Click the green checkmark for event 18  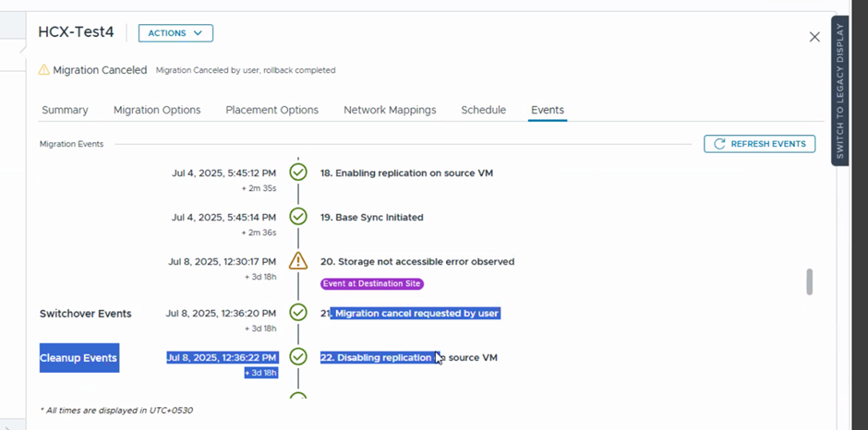(298, 173)
